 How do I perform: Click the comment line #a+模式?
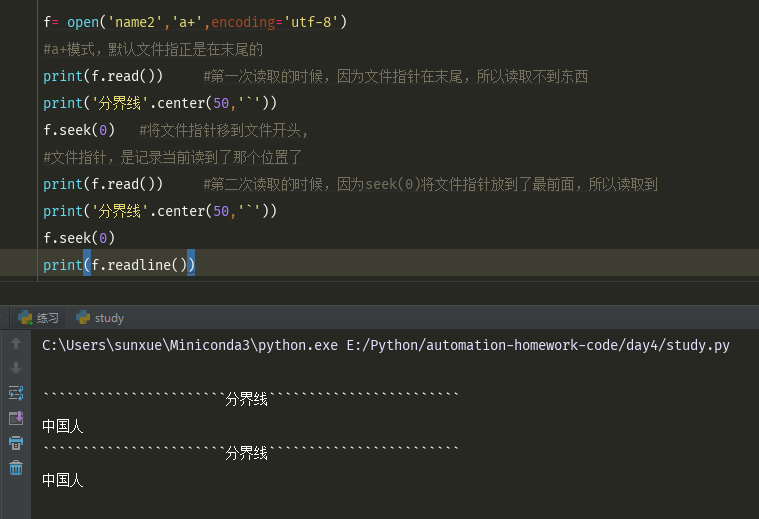(153, 49)
